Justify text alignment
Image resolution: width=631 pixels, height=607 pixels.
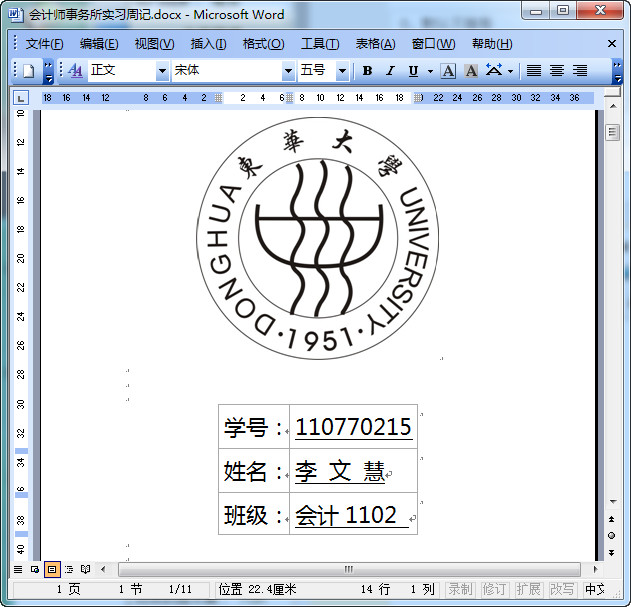(x=534, y=71)
